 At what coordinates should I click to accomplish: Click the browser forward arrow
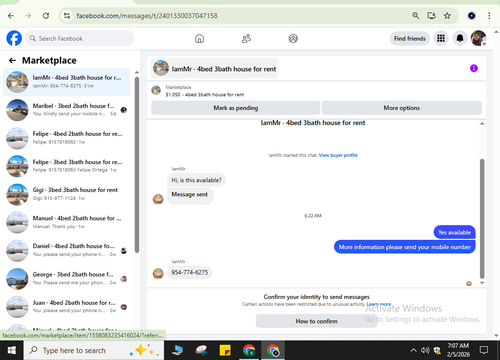tap(28, 16)
